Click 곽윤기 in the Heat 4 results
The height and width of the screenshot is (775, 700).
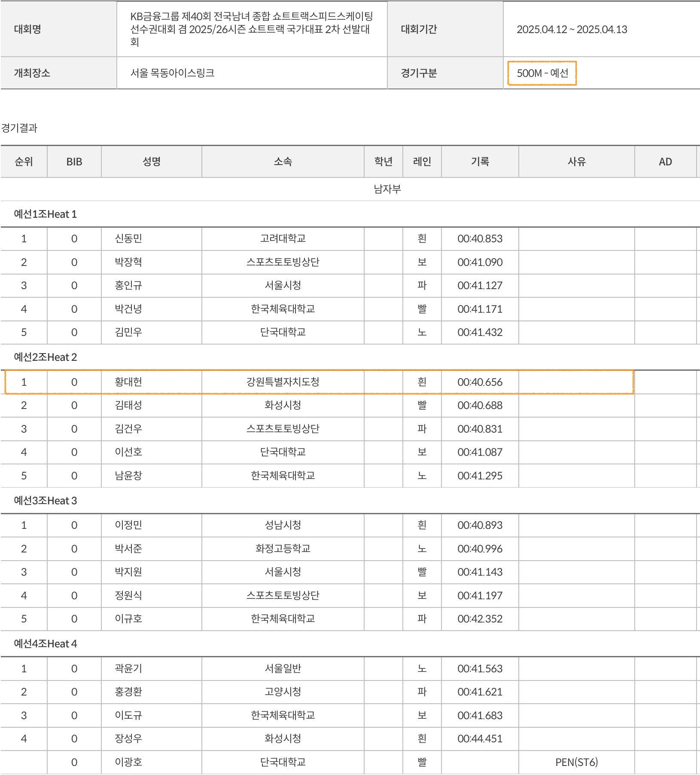pyautogui.click(x=128, y=668)
